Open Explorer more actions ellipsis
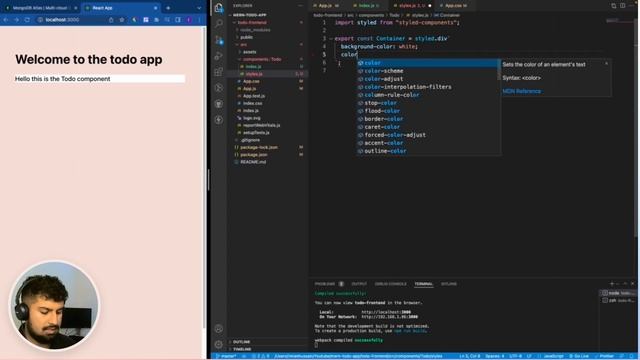640x360 pixels. 300,6
